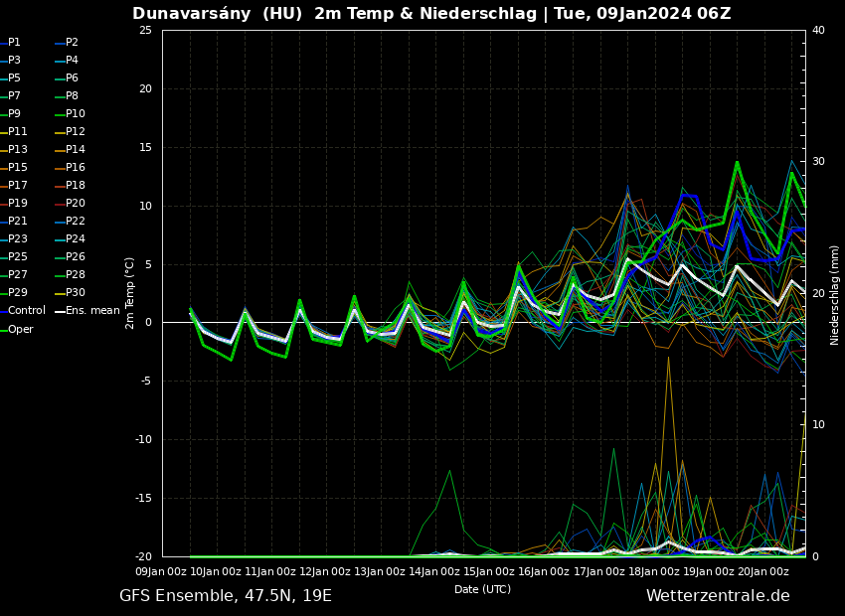The width and height of the screenshot is (845, 616).
Task: Select the P30 legend label
Action: 76,293
